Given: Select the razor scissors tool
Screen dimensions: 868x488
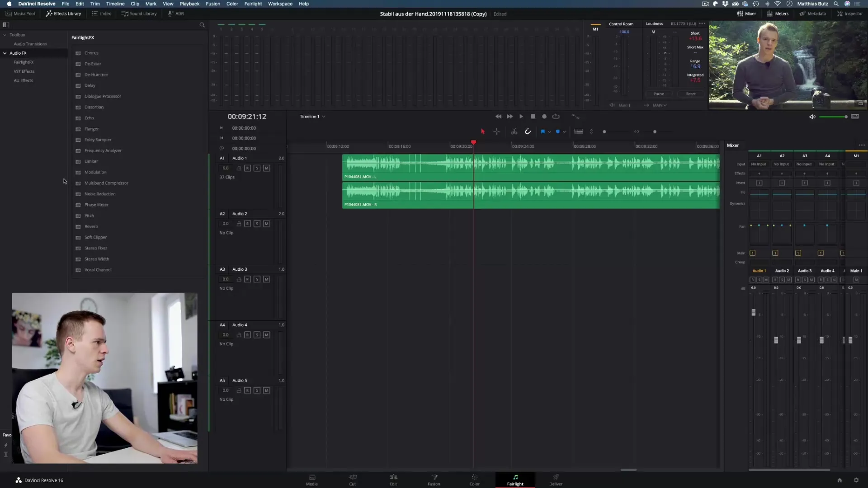Looking at the screenshot, I should [514, 131].
